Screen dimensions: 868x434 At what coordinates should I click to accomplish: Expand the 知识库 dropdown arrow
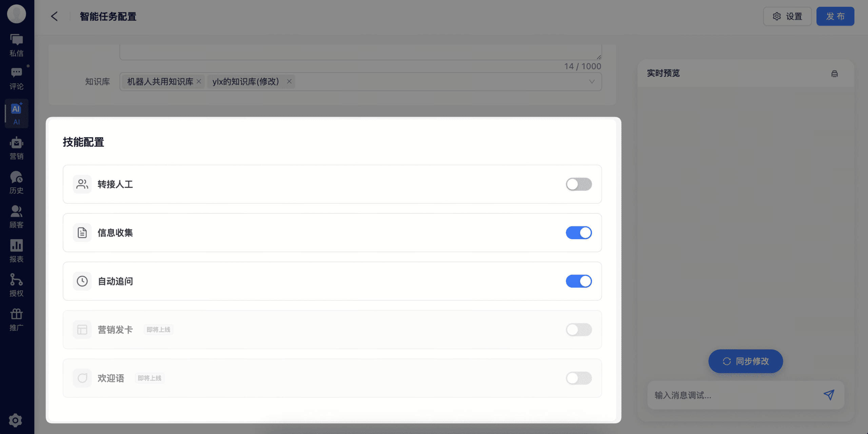[592, 82]
